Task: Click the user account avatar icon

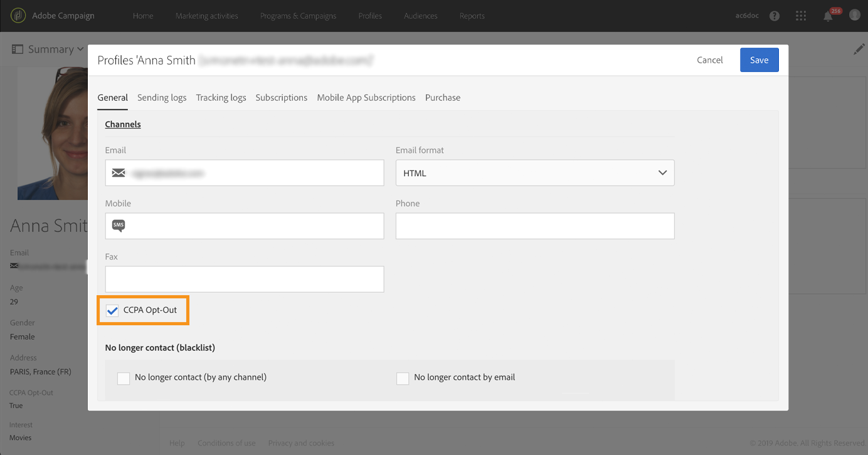Action: (x=854, y=15)
